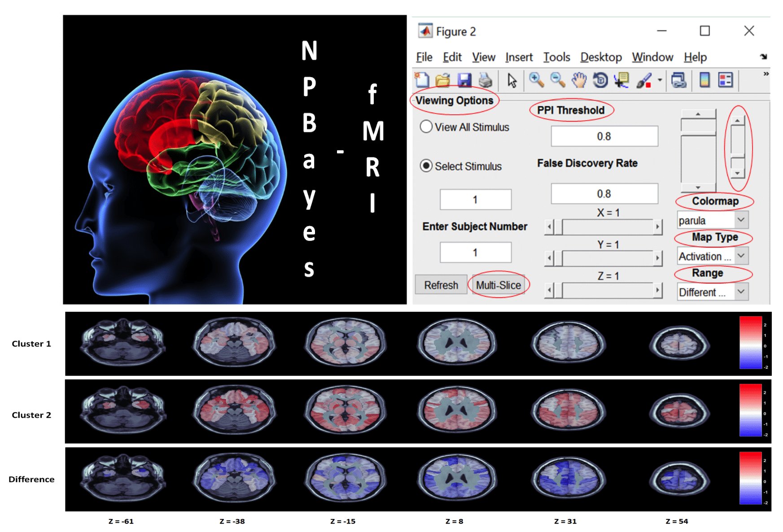Maximize the Figure 2 window
This screenshot has width=783, height=532.
point(705,31)
